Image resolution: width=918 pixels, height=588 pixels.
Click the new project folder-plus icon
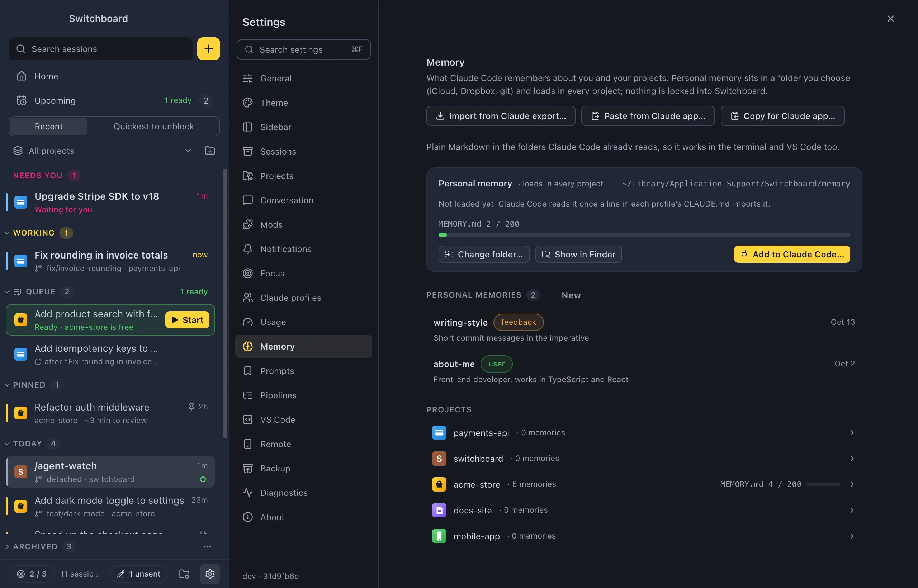tap(210, 151)
